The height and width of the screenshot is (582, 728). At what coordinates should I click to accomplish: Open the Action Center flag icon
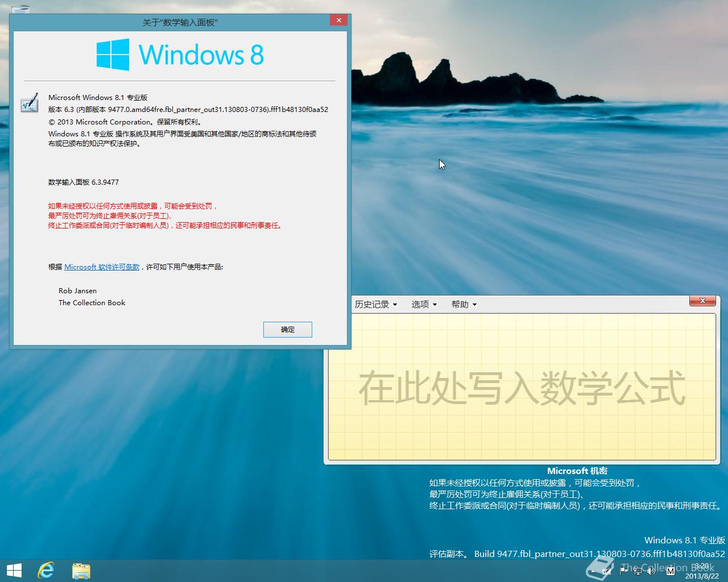pyautogui.click(x=623, y=571)
